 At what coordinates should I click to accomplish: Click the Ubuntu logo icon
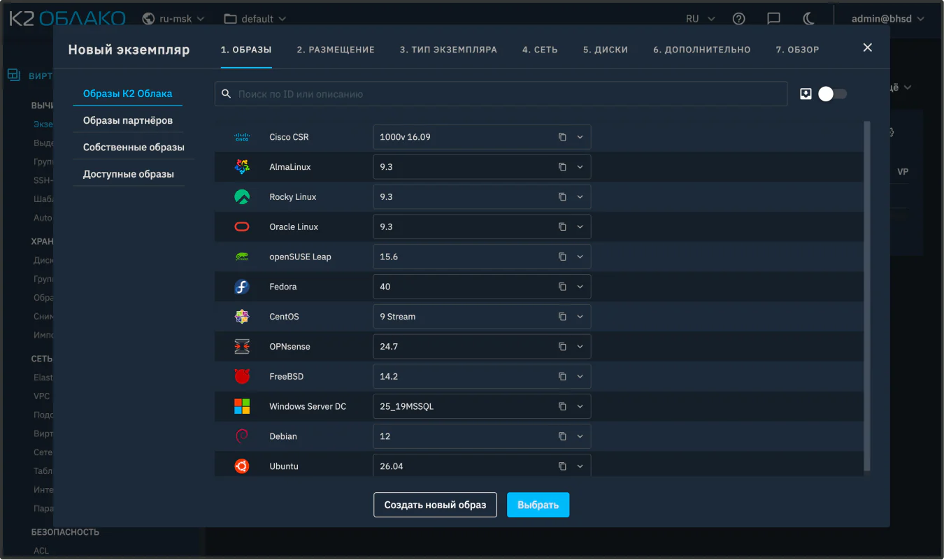point(242,466)
